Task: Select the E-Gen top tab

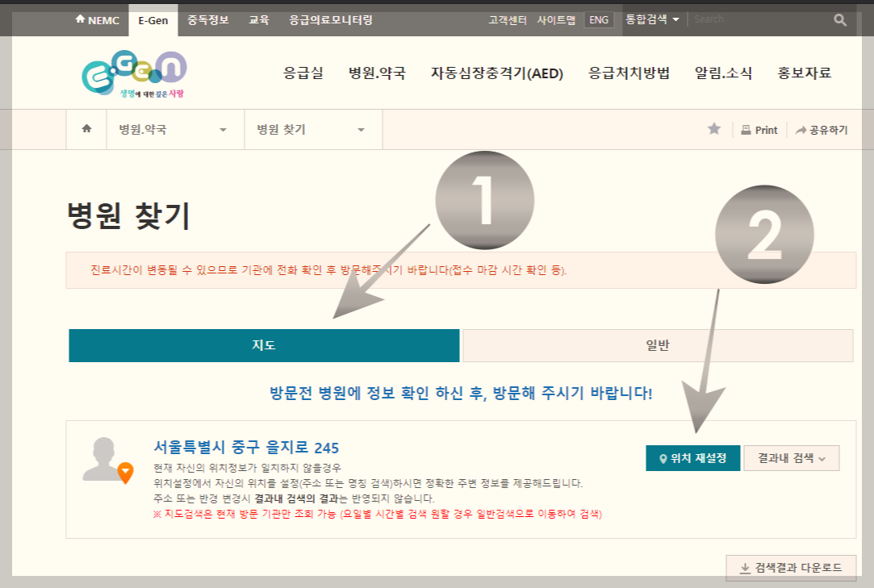Action: click(153, 20)
